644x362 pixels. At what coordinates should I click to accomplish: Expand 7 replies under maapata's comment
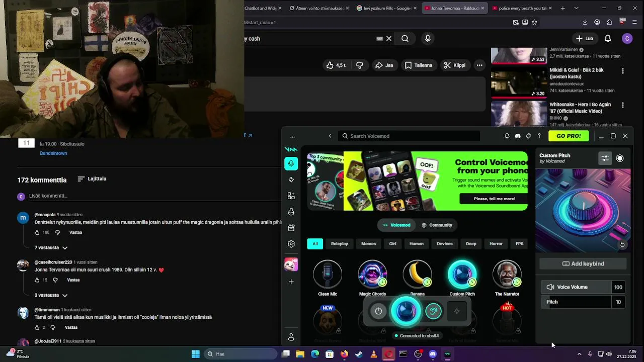click(x=51, y=247)
